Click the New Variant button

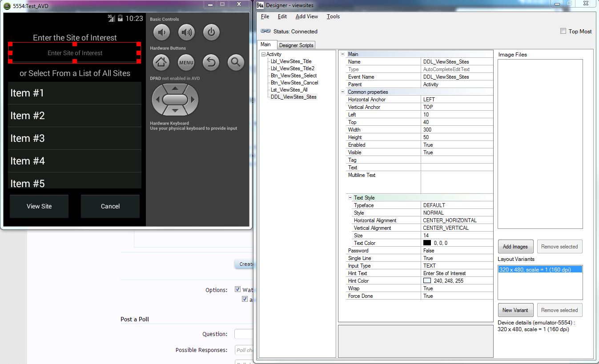click(515, 310)
